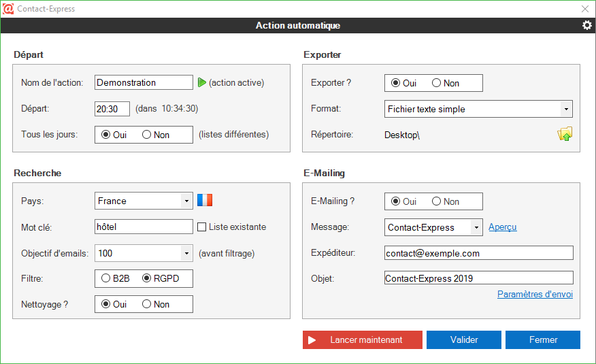
Task: Click the Mot clé input field
Action: (x=144, y=227)
